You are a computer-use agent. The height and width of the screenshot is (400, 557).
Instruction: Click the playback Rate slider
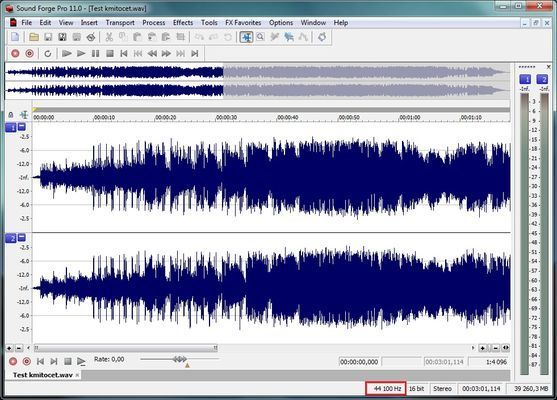[180, 360]
